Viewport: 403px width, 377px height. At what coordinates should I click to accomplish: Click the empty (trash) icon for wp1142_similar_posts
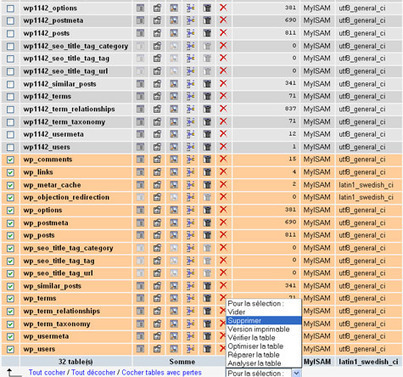click(207, 84)
